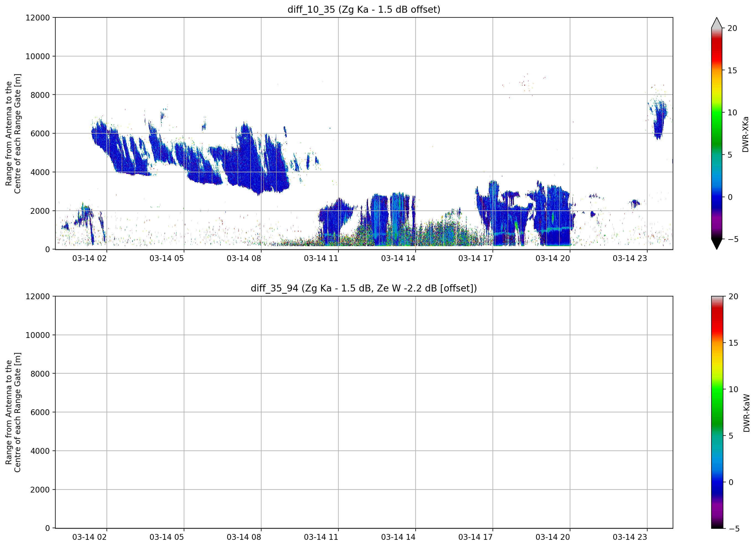Click "03-14 17" x-tick under diff_35_94 plot
756x547 pixels.
click(475, 537)
